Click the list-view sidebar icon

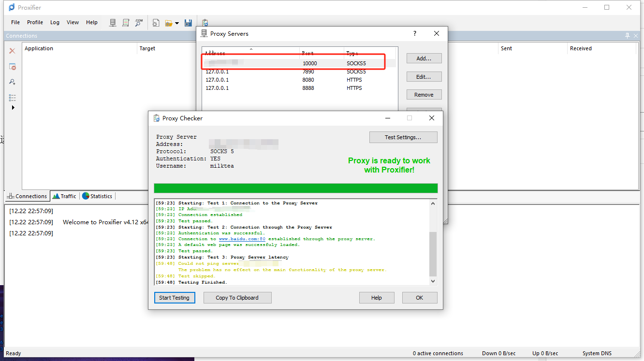pos(13,98)
